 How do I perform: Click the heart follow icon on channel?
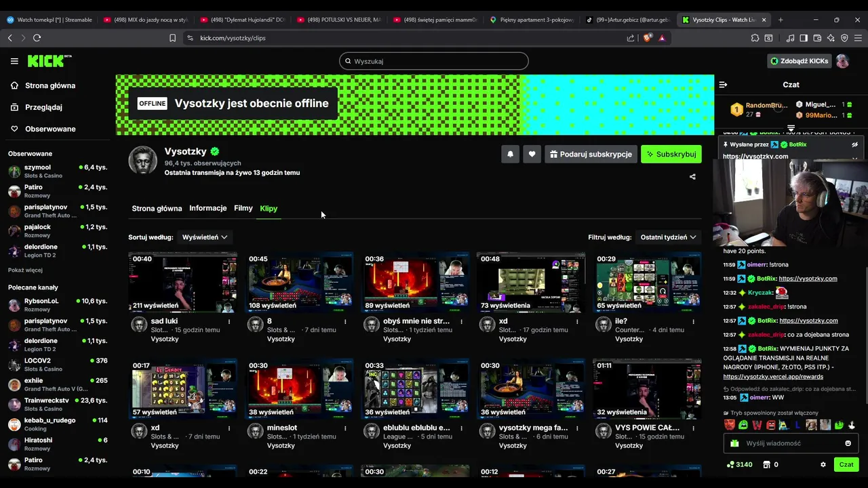[x=532, y=155]
